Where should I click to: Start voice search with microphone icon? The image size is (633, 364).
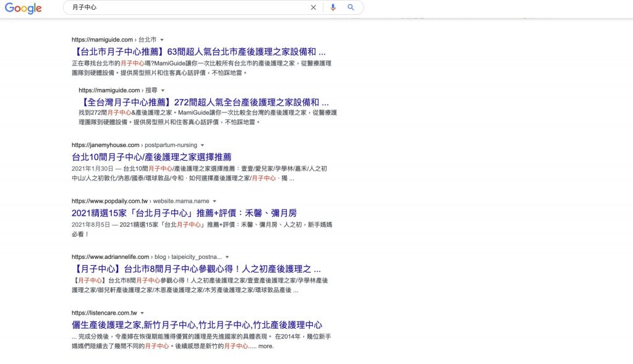coord(333,7)
